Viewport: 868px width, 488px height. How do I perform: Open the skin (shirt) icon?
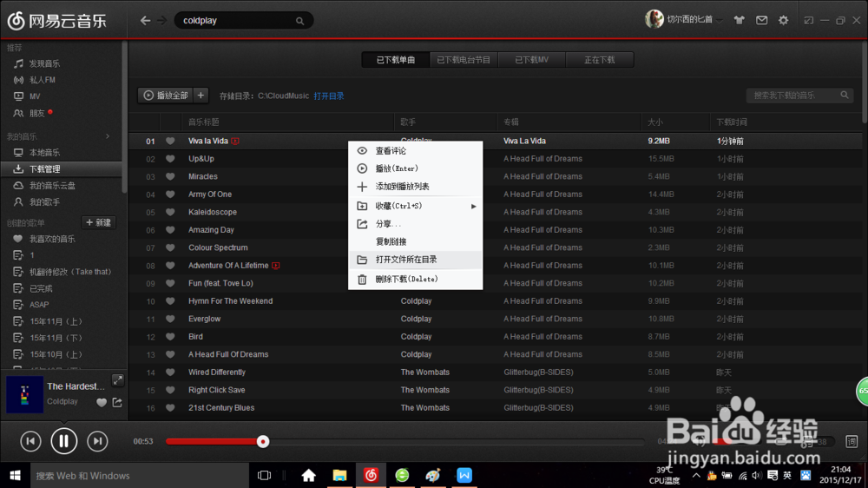point(739,21)
